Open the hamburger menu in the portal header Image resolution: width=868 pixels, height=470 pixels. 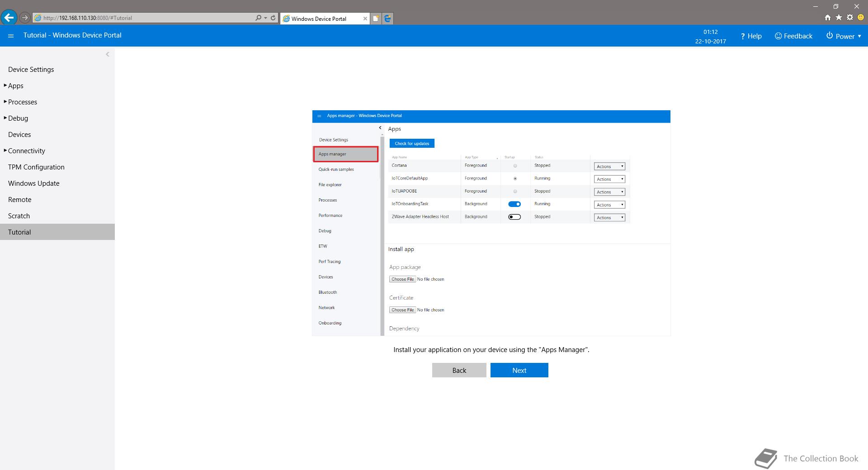point(11,36)
